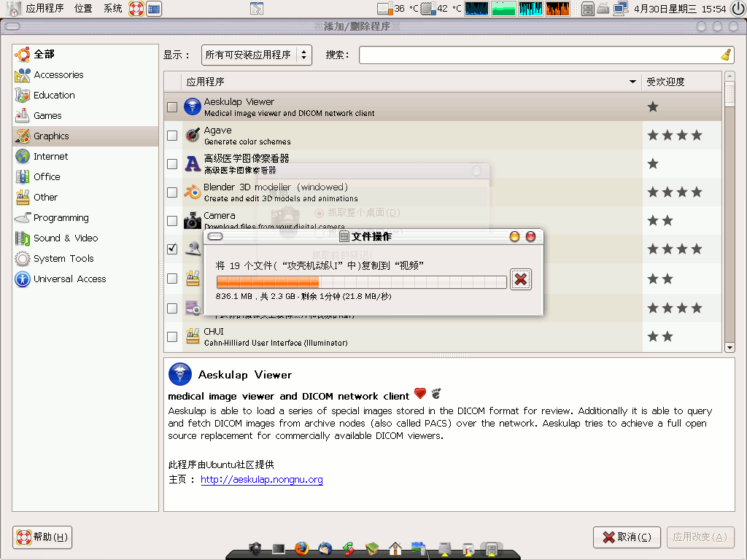Select 抓取整个桌面(D) radio in the faded background dialog

click(x=320, y=213)
